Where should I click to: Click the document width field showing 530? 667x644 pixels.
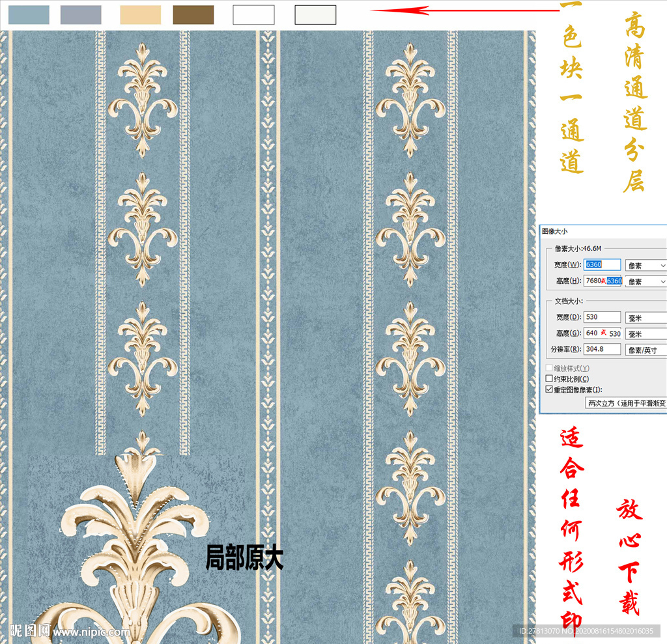(x=602, y=317)
